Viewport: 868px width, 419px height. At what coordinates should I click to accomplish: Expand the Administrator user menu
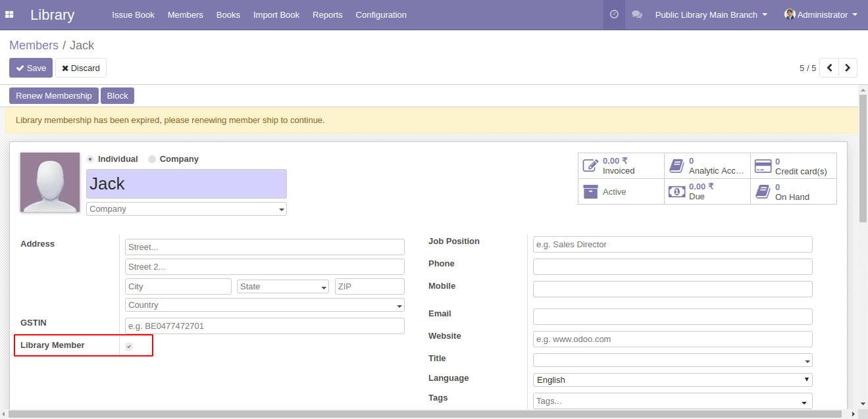[x=821, y=14]
